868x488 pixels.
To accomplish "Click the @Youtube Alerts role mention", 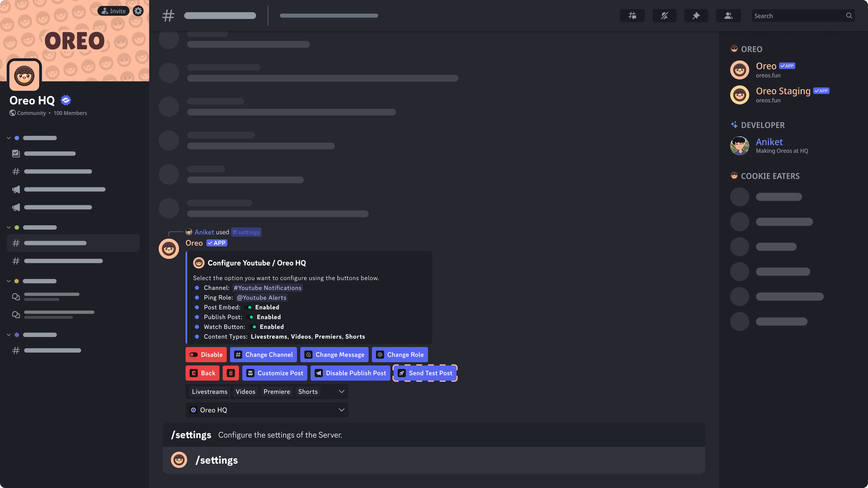I will [261, 297].
